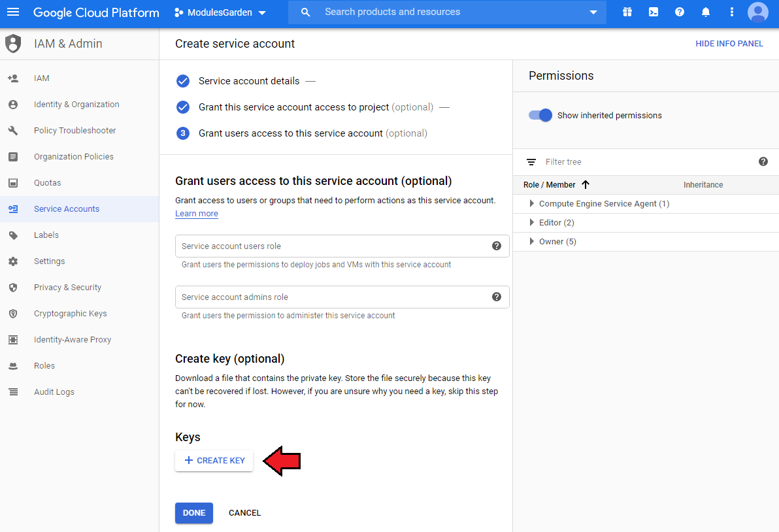Click the Labels tag icon
This screenshot has width=779, height=532.
pos(14,235)
